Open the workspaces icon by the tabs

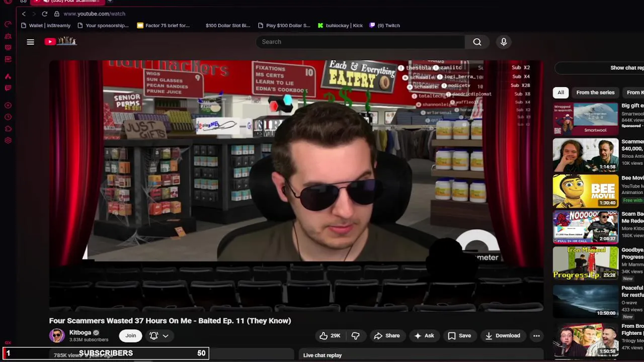[23, 2]
